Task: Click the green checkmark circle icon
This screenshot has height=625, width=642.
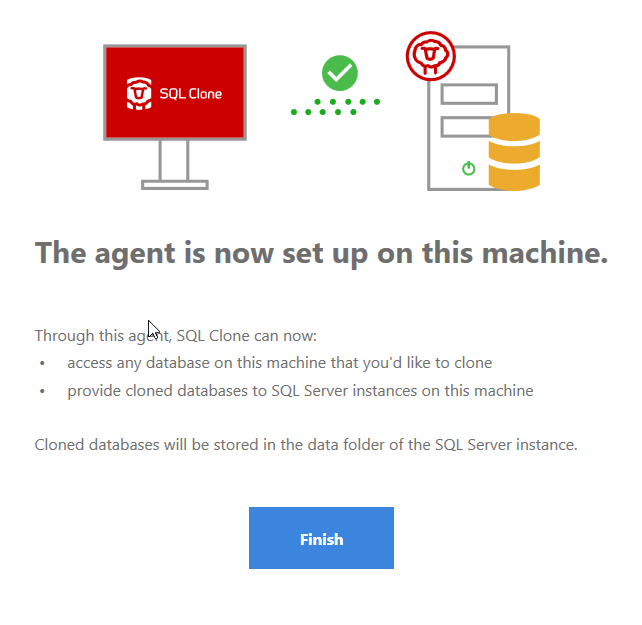Action: (339, 73)
